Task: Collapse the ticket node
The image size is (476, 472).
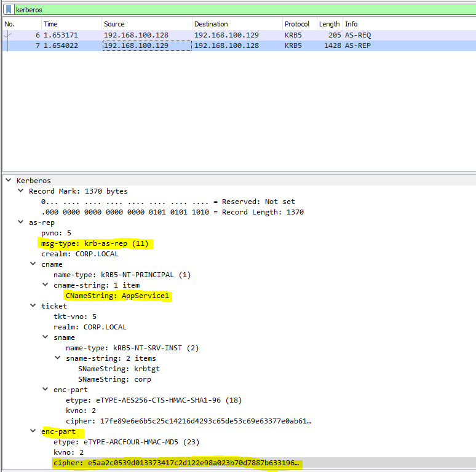Action: point(33,306)
